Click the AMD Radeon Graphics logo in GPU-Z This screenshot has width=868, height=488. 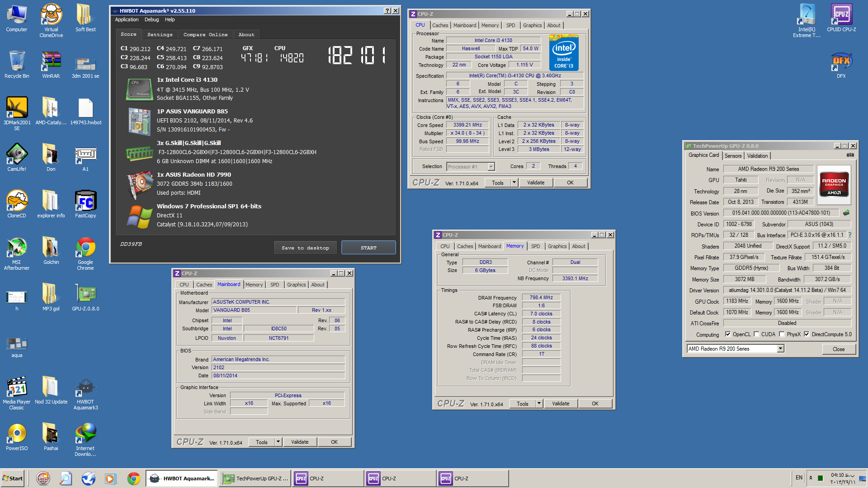pyautogui.click(x=834, y=184)
